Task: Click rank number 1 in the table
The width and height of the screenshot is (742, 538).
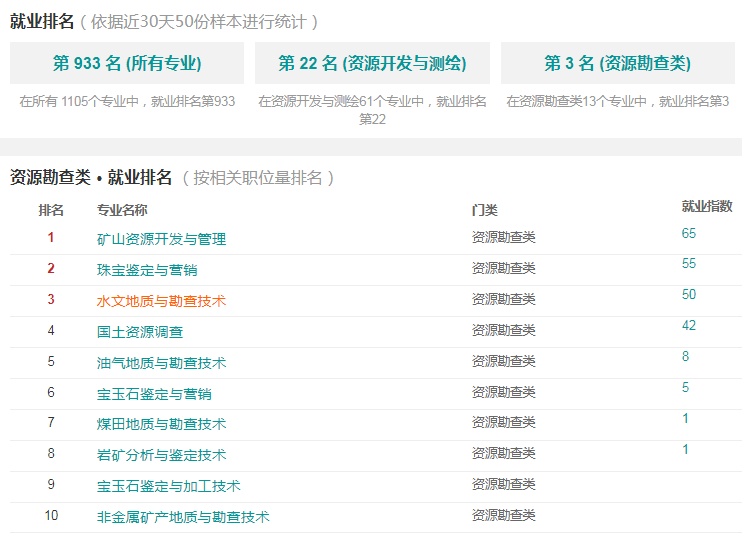Action: [x=51, y=238]
